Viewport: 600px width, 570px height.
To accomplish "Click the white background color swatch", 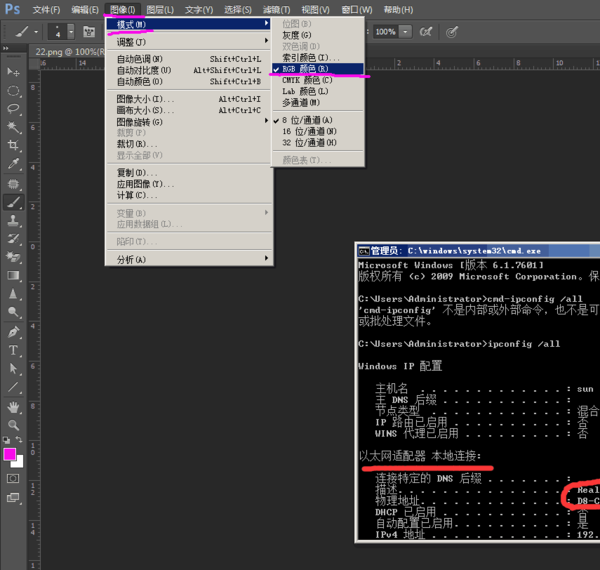I will (18, 463).
